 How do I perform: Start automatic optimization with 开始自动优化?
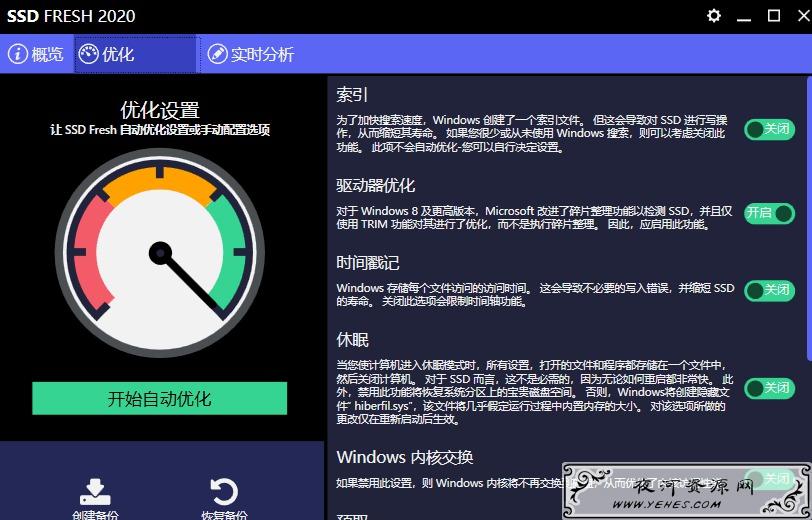(160, 398)
